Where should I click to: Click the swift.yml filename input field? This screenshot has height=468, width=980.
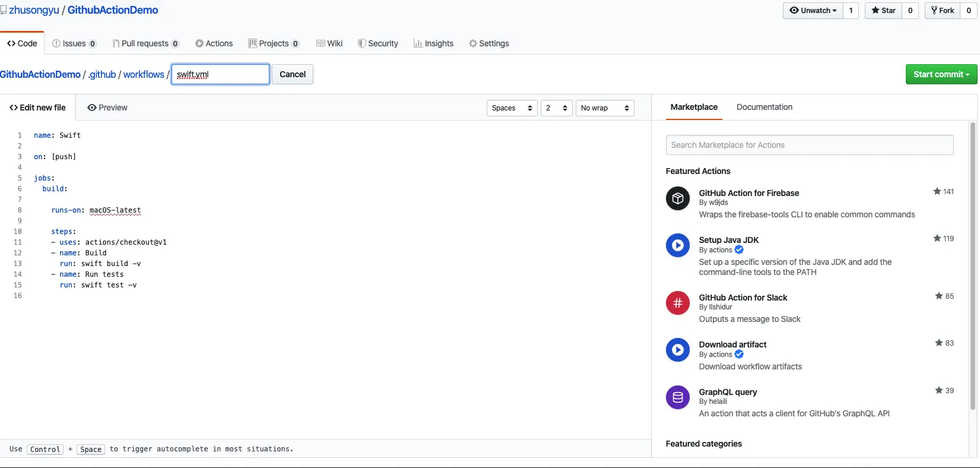pos(221,74)
